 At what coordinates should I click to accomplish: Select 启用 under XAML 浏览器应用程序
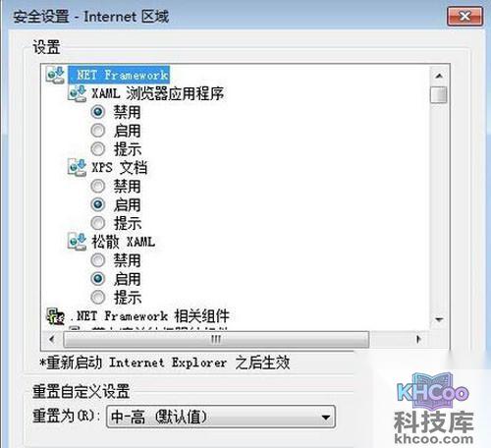pyautogui.click(x=98, y=131)
